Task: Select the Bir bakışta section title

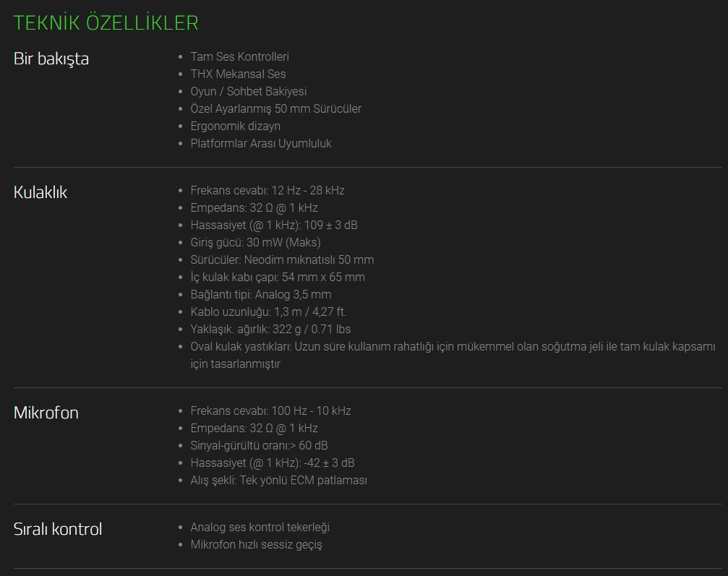Action: click(x=51, y=59)
